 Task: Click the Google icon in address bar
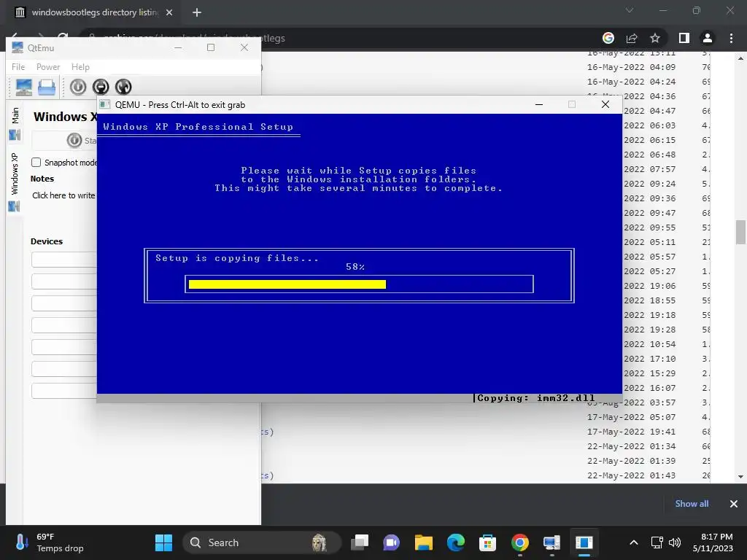[608, 38]
